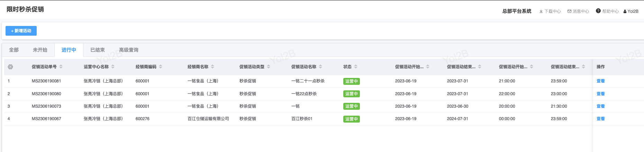Open the 高级查询 tab
The height and width of the screenshot is (152, 644).
(129, 50)
